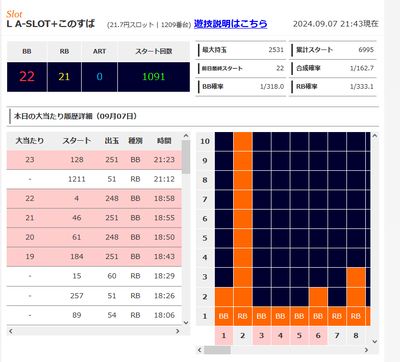Click the table horizontal scroll right arrow
The width and height of the screenshot is (400, 362).
coord(178,331)
